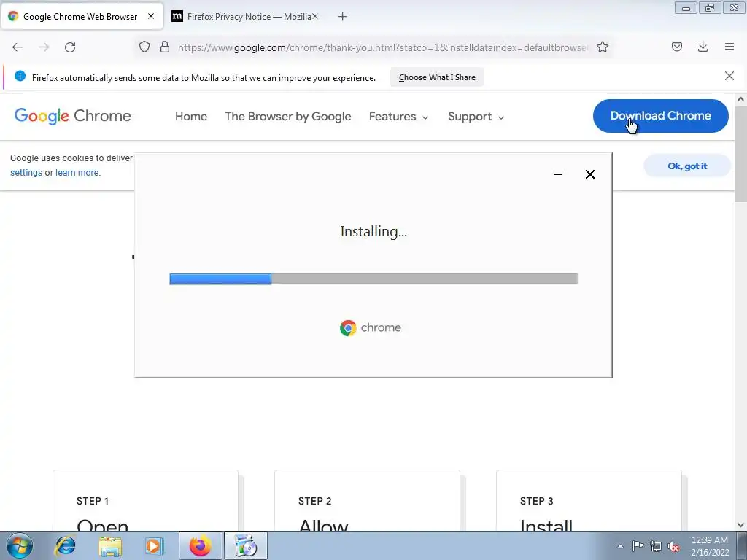Viewport: 747px width, 560px height.
Task: Open Firefox downloads panel
Action: tap(703, 47)
